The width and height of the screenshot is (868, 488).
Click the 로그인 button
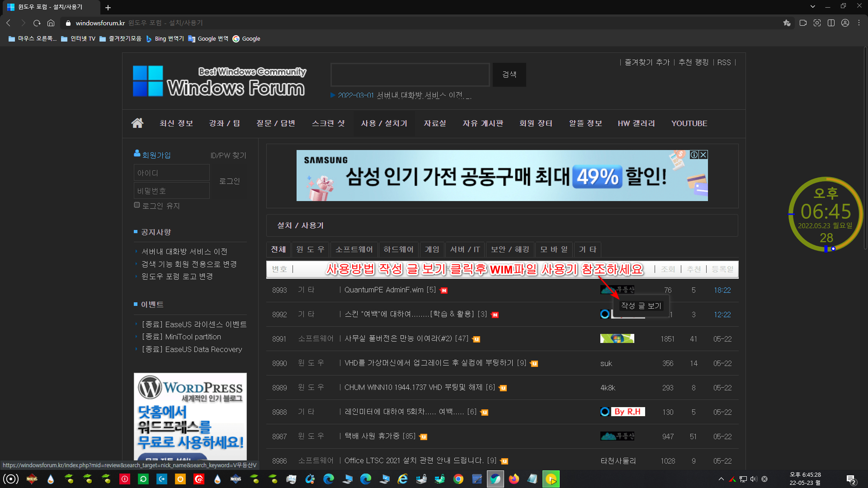(229, 181)
